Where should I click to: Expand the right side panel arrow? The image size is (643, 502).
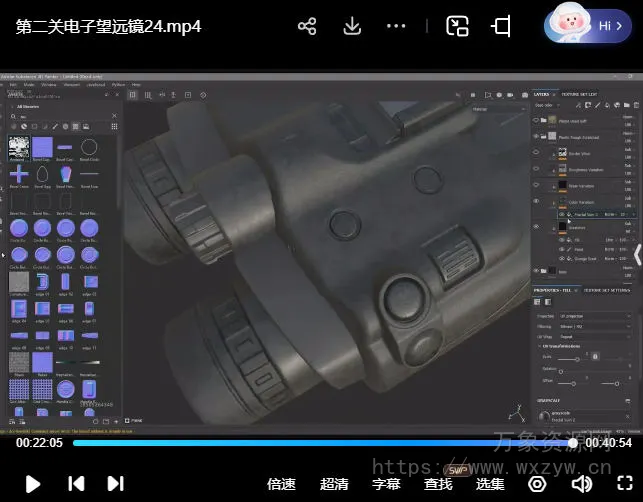click(637, 255)
